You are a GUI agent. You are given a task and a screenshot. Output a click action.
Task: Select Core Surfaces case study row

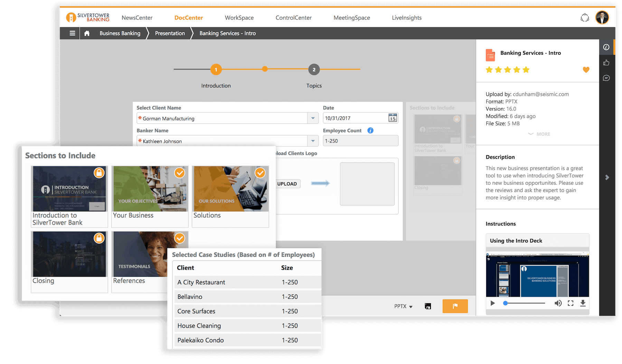[247, 311]
